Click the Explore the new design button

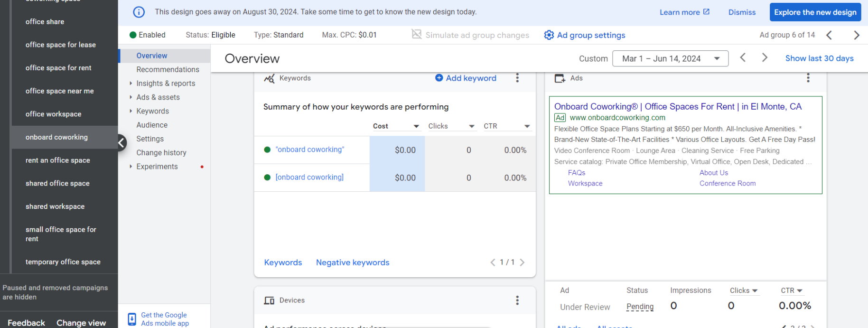815,12
